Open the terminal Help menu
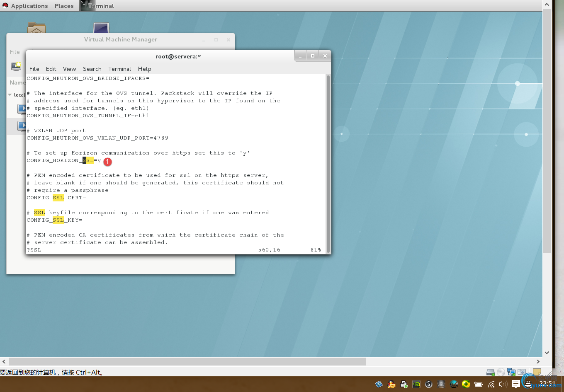564x392 pixels. point(144,69)
